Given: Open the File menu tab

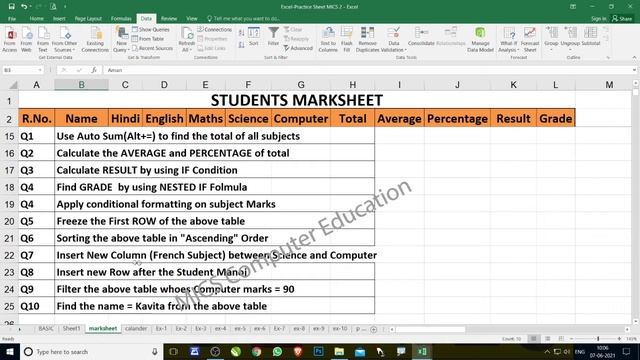Looking at the screenshot, I should (x=12, y=18).
